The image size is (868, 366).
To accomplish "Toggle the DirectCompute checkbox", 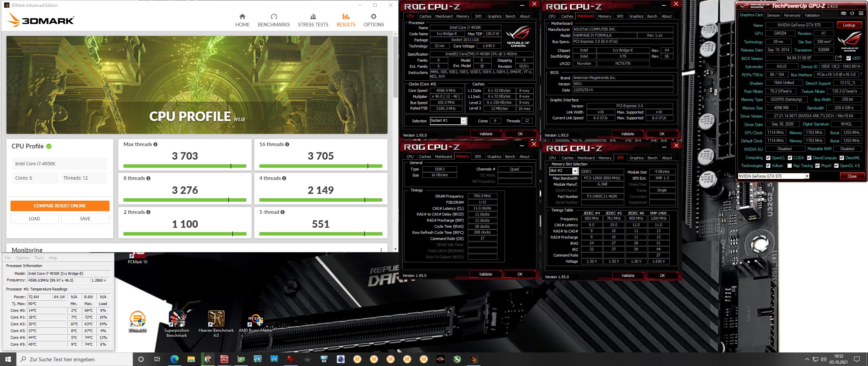I will [x=809, y=158].
